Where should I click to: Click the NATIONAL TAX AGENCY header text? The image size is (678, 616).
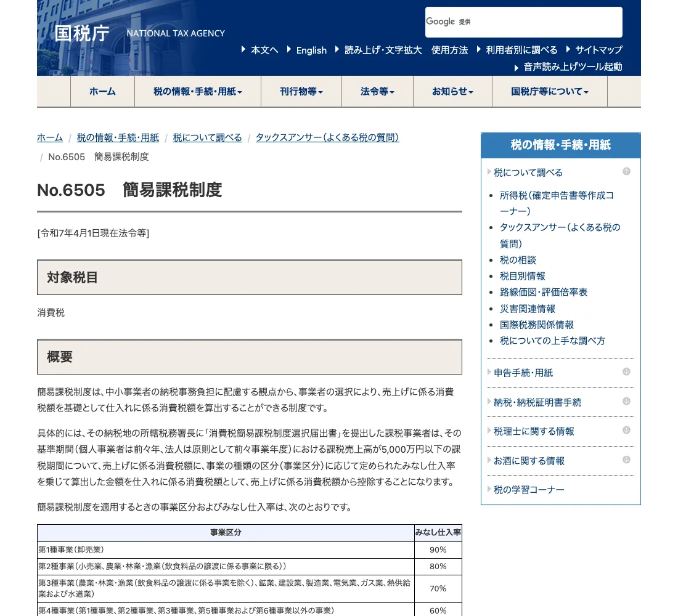176,33
